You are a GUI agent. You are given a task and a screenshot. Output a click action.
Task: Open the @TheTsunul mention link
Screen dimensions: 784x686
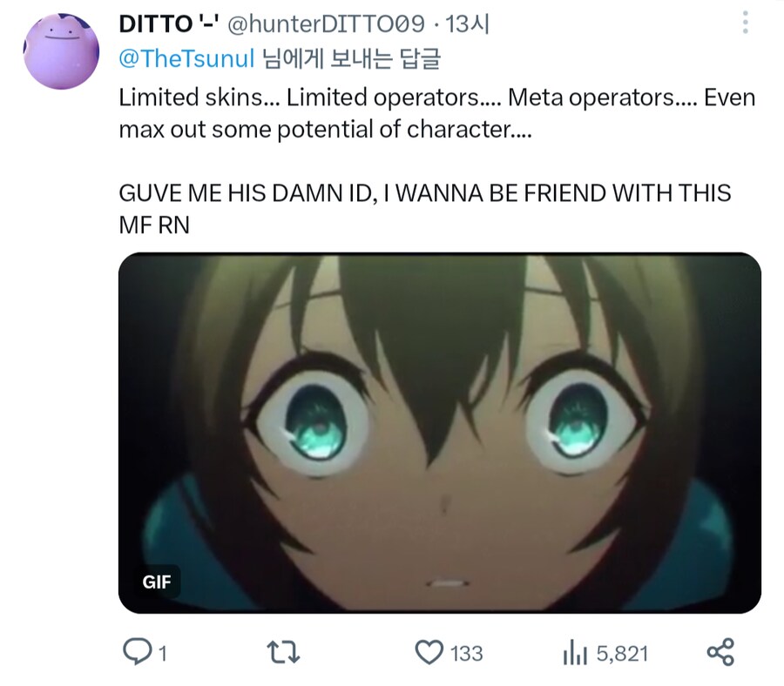[x=187, y=58]
